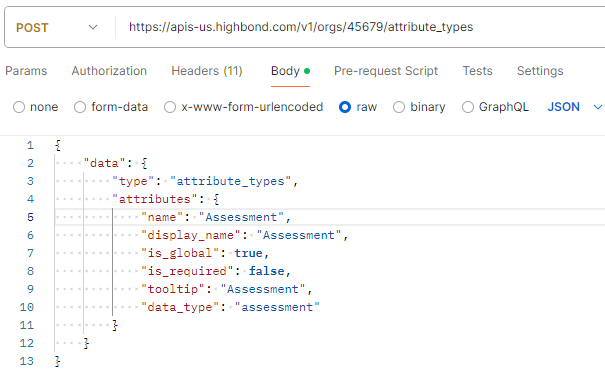This screenshot has width=605, height=371.
Task: Place cursor on line 7 is_global value
Action: click(x=248, y=253)
